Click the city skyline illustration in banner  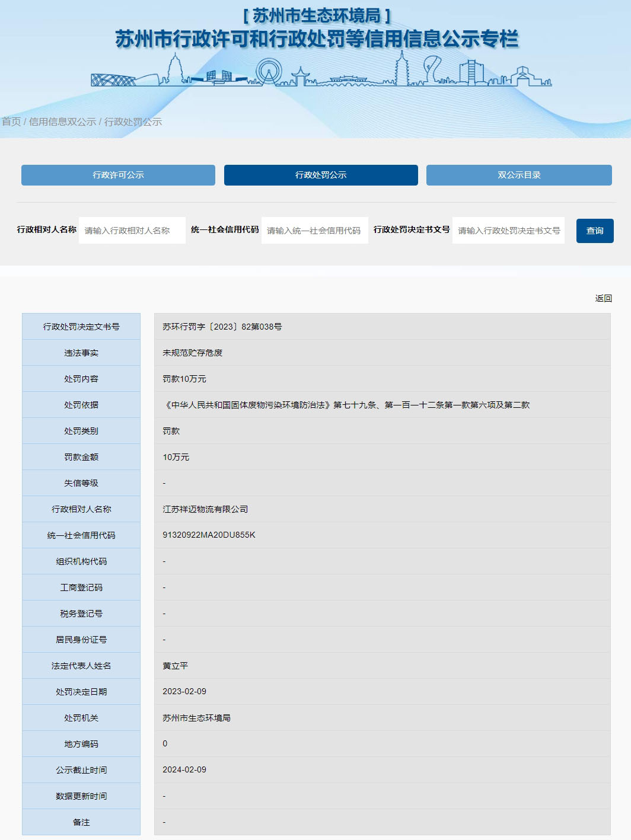click(x=321, y=72)
